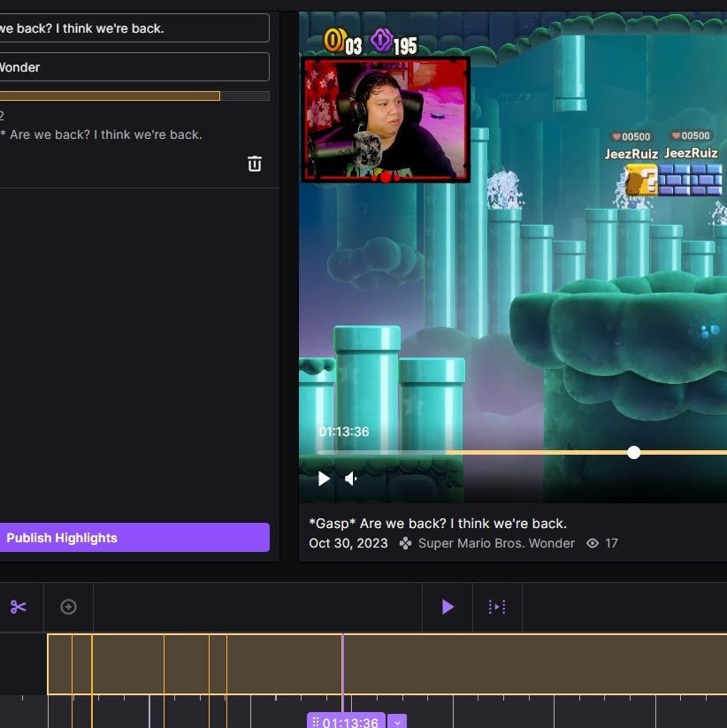Edit the highlight title input field
The width and height of the screenshot is (727, 728).
click(134, 28)
